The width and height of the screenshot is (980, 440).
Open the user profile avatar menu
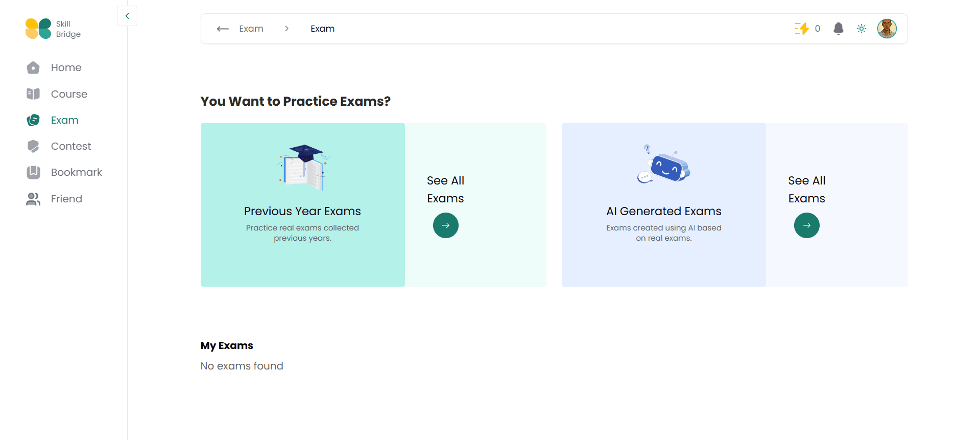887,29
